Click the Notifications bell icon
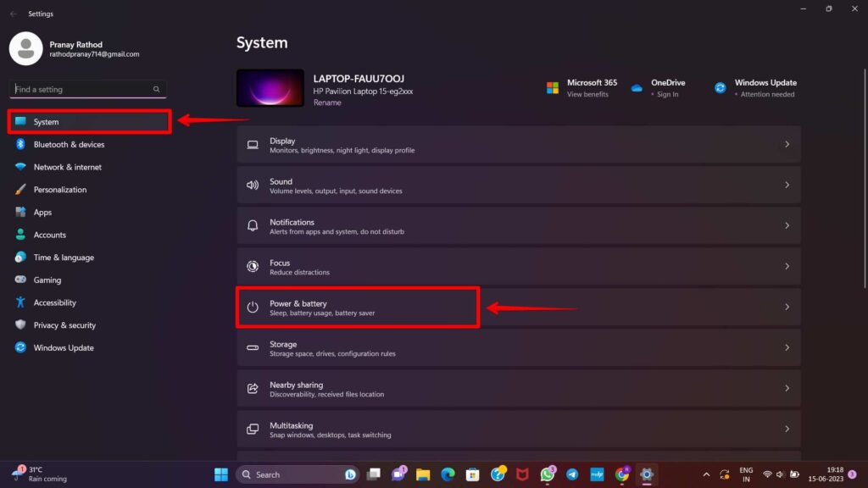868x488 pixels. 253,225
